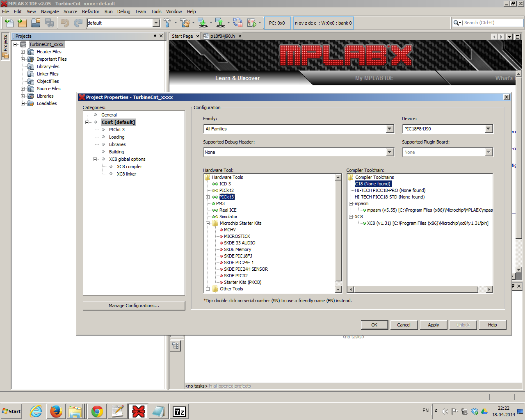525x420 pixels.
Task: Open the Family dropdown
Action: tap(390, 129)
